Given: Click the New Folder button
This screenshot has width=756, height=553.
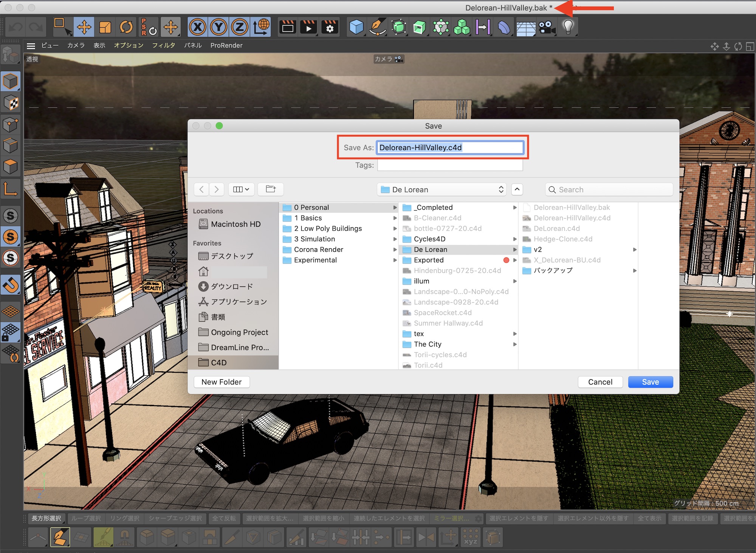Looking at the screenshot, I should click(x=222, y=382).
